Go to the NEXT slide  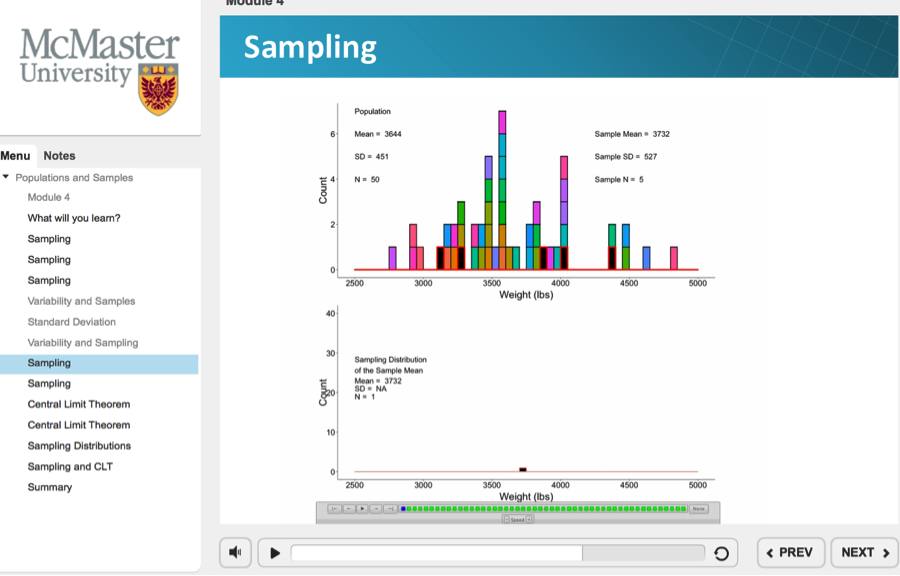click(864, 552)
